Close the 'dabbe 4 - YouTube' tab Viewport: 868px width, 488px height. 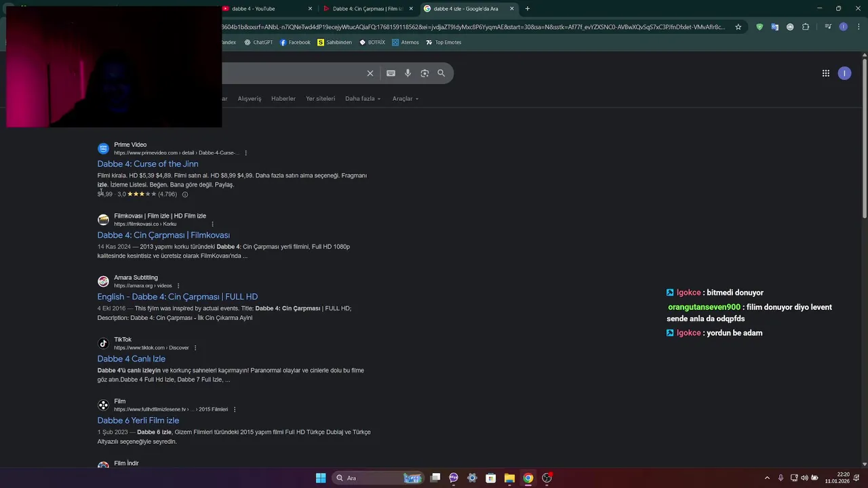[x=311, y=9]
